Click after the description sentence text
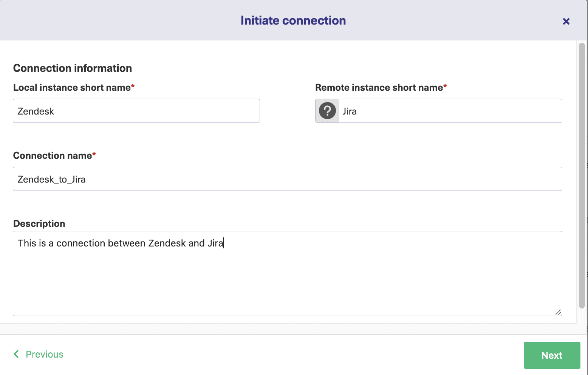 pyautogui.click(x=224, y=243)
